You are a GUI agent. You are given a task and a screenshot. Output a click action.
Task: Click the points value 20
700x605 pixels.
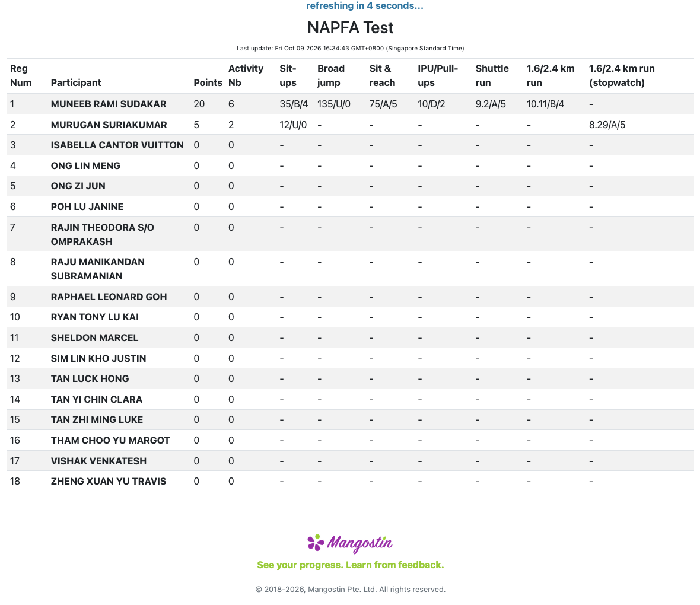pyautogui.click(x=199, y=104)
